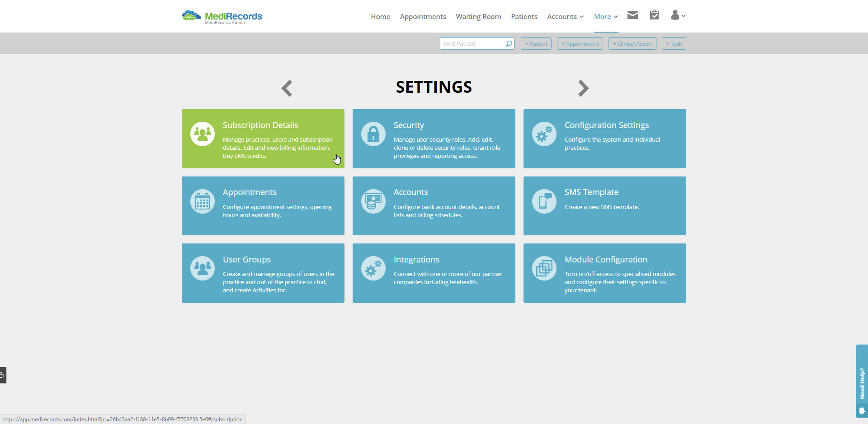Click the + Task button
The height and width of the screenshot is (424, 868).
[674, 43]
